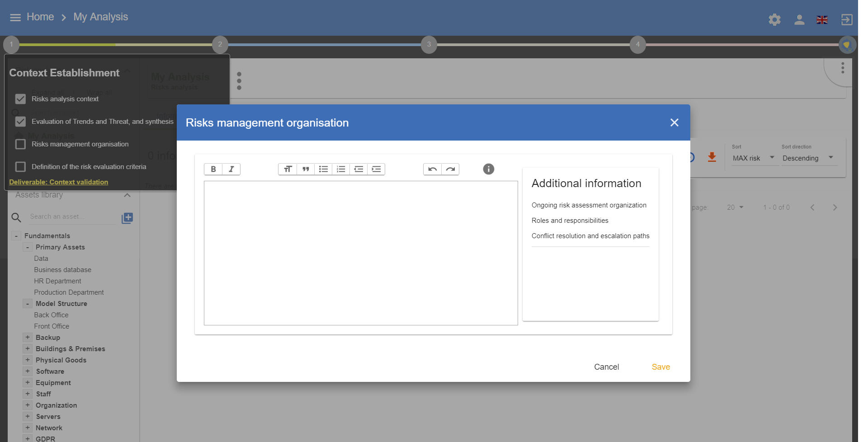Expand the Software category
This screenshot has height=442, width=868.
[x=28, y=371]
